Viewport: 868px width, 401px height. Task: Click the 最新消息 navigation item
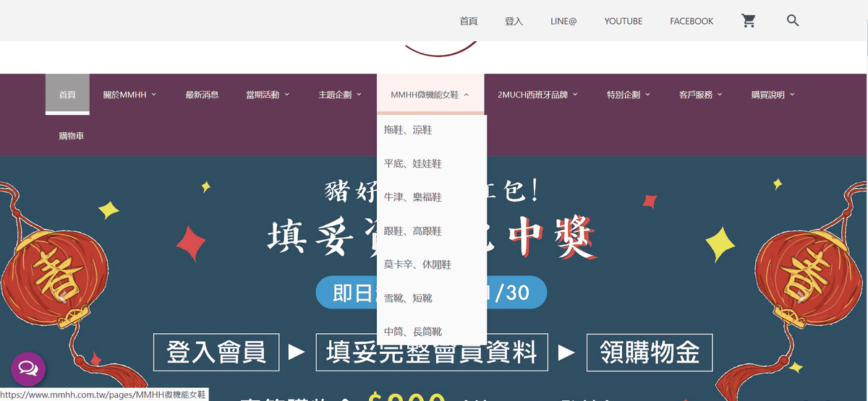202,95
